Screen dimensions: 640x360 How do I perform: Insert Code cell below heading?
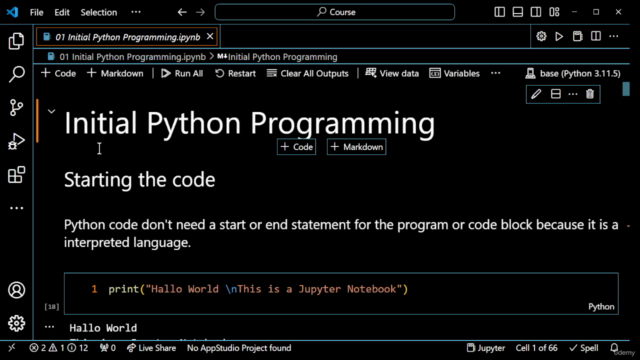[297, 147]
